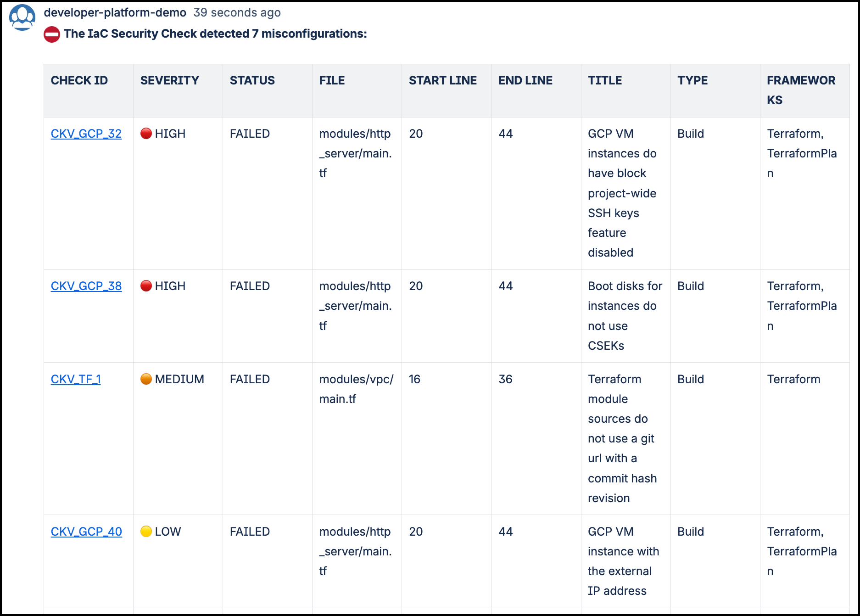Click red HIGH severity dot for CKV_GCP_38
This screenshot has height=616, width=860.
(146, 286)
